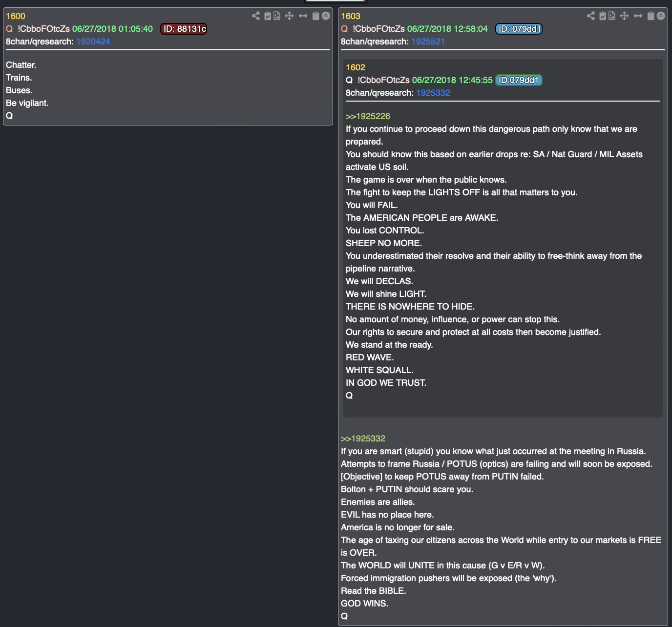Click the line "WHITE SQUALL."
The image size is (672, 627).
click(x=379, y=370)
